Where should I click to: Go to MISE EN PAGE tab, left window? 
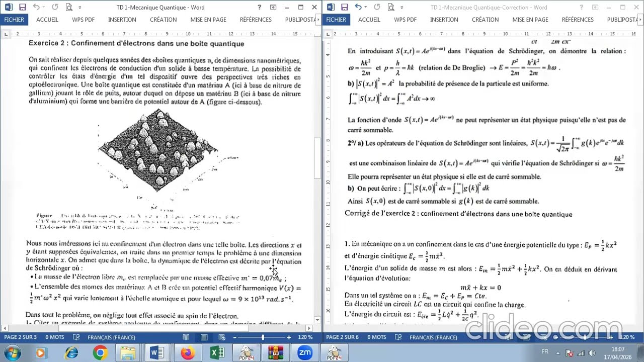(x=208, y=20)
